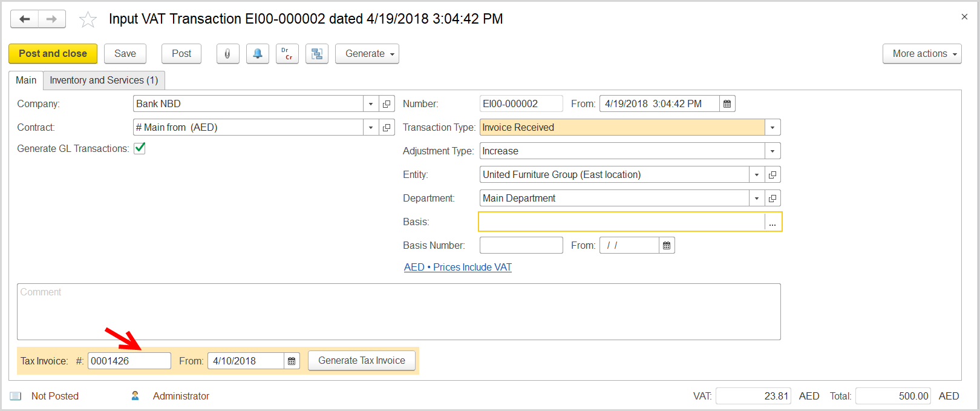Open attached files via paperclip icon

(x=227, y=53)
